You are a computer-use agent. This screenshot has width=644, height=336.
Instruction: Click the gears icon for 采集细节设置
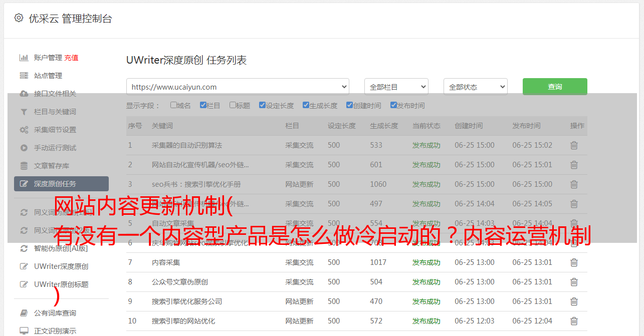tap(24, 130)
